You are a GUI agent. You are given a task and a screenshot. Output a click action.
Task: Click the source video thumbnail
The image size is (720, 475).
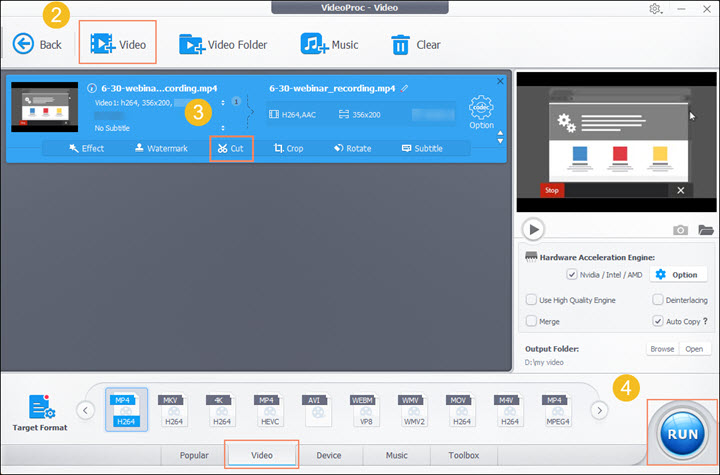coord(45,107)
